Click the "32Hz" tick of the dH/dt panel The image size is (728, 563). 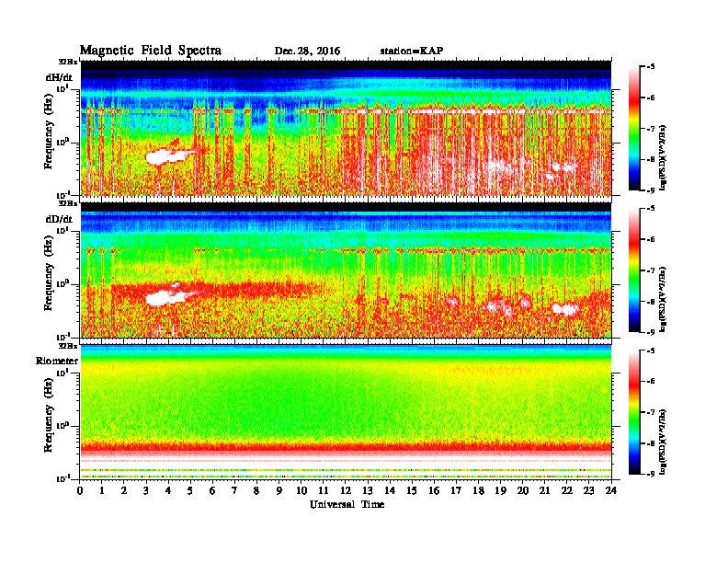tap(67, 62)
